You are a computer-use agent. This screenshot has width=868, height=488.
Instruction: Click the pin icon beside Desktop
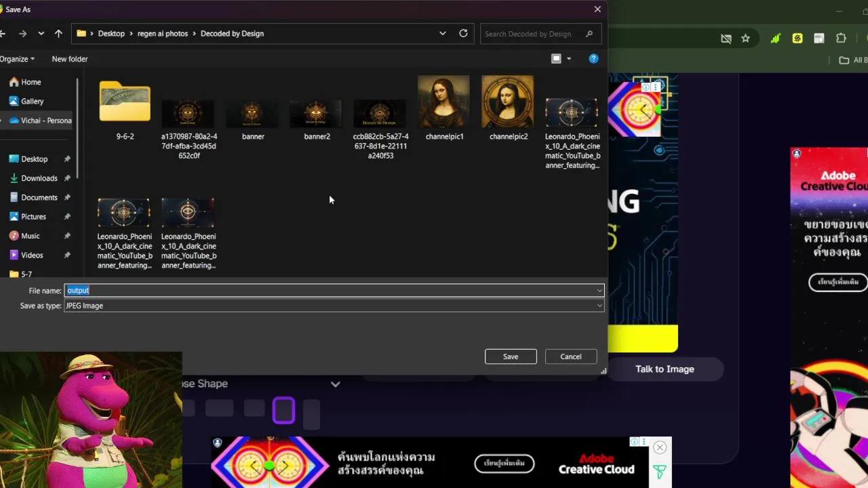[x=67, y=159]
